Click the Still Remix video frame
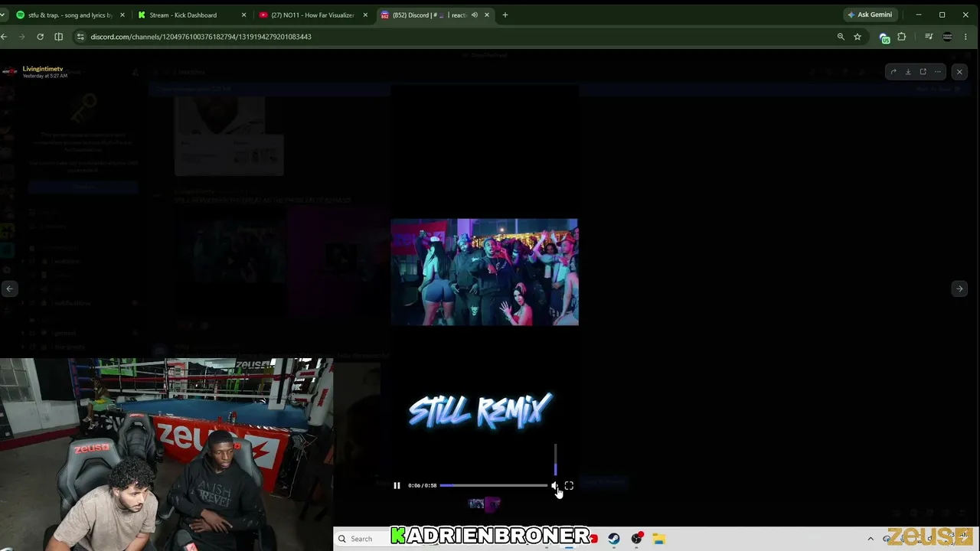 [485, 272]
